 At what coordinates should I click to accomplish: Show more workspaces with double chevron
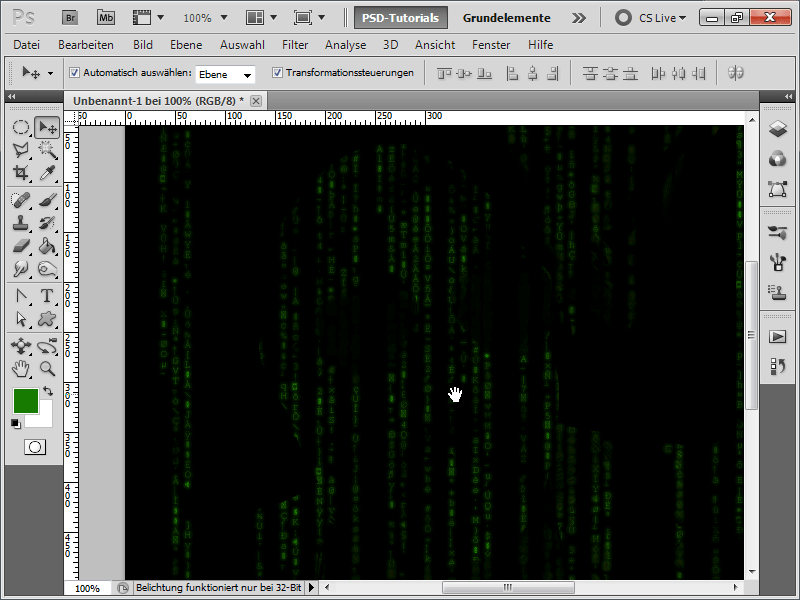pos(579,18)
